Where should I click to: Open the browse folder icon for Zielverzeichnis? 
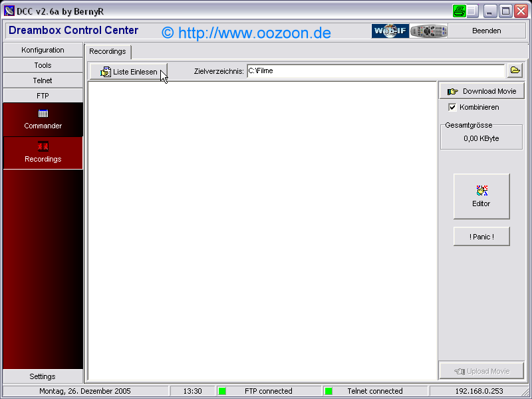(x=515, y=70)
